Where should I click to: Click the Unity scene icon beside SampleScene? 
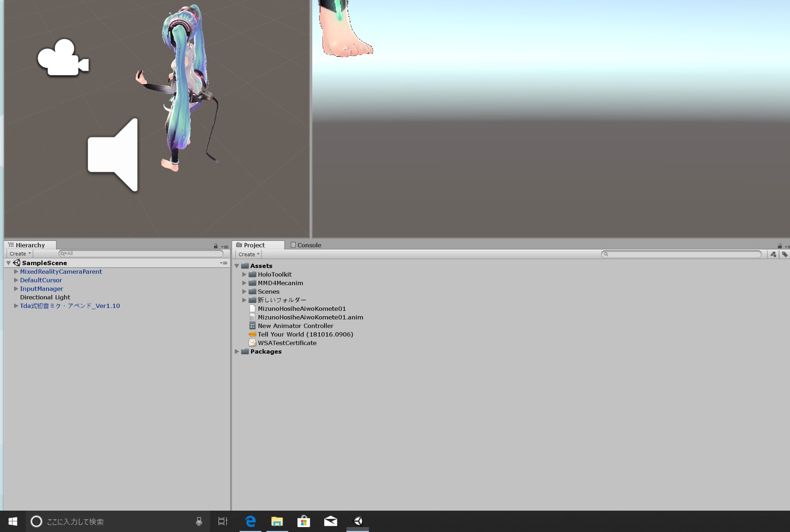point(16,263)
